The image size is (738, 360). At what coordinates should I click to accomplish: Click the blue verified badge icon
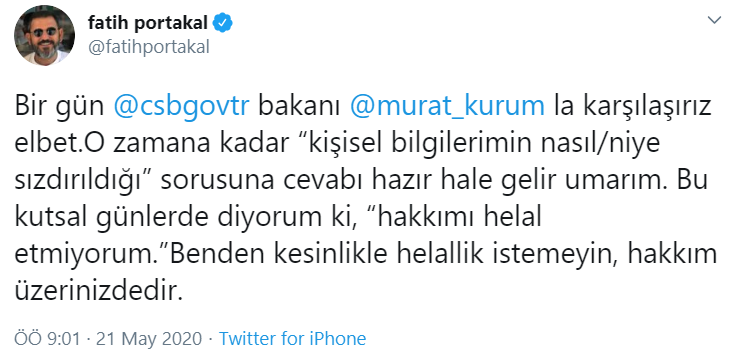click(x=222, y=23)
